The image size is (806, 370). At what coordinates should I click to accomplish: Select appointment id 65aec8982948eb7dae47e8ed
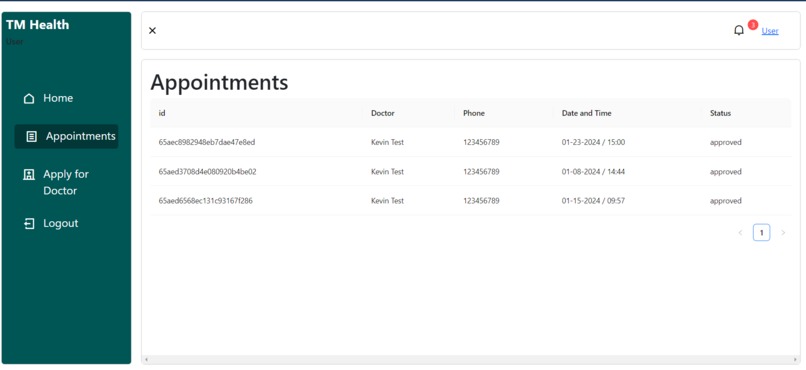207,142
